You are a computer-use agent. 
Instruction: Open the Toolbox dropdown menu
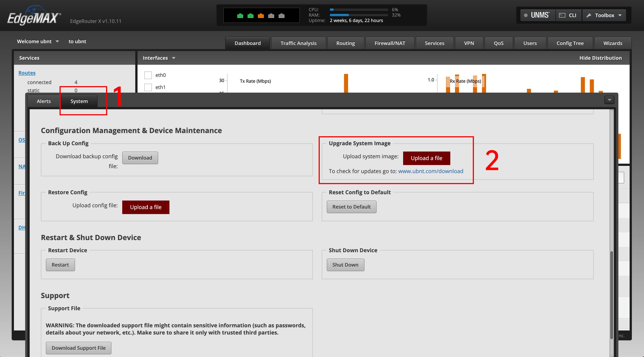604,15
